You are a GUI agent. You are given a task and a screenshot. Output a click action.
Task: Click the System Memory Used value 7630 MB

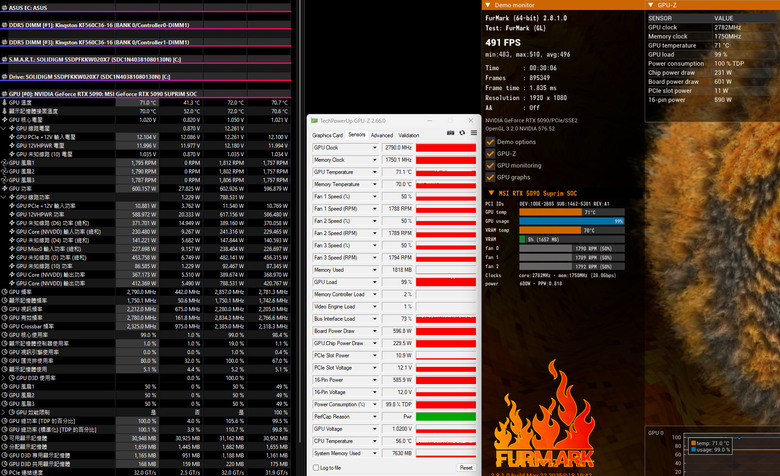[397, 454]
